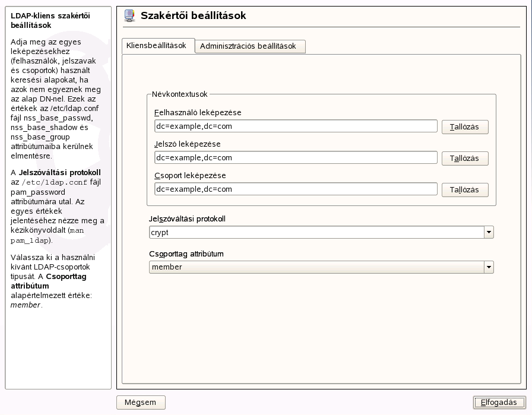Select the Csoport leképezése text box
532x415 pixels.
296,189
